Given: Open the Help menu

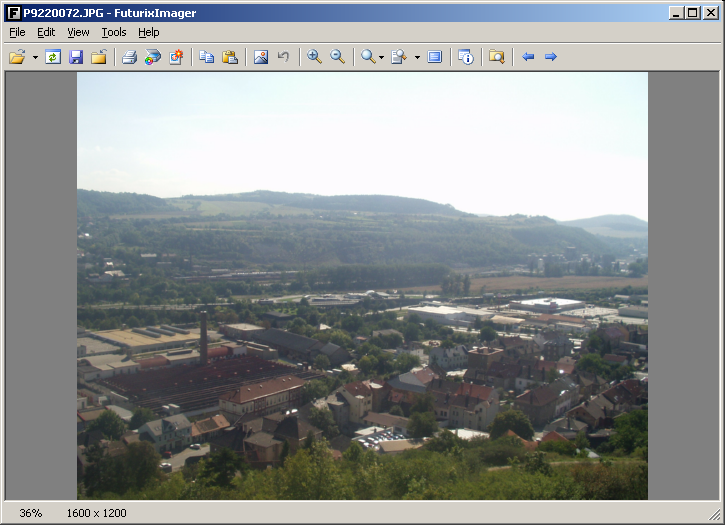Looking at the screenshot, I should 148,32.
